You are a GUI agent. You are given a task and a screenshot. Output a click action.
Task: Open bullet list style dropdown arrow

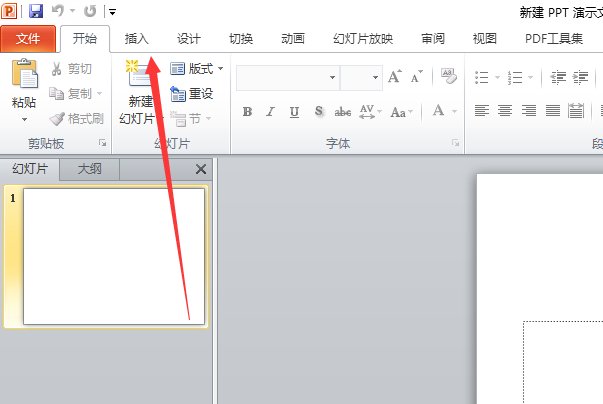(497, 78)
